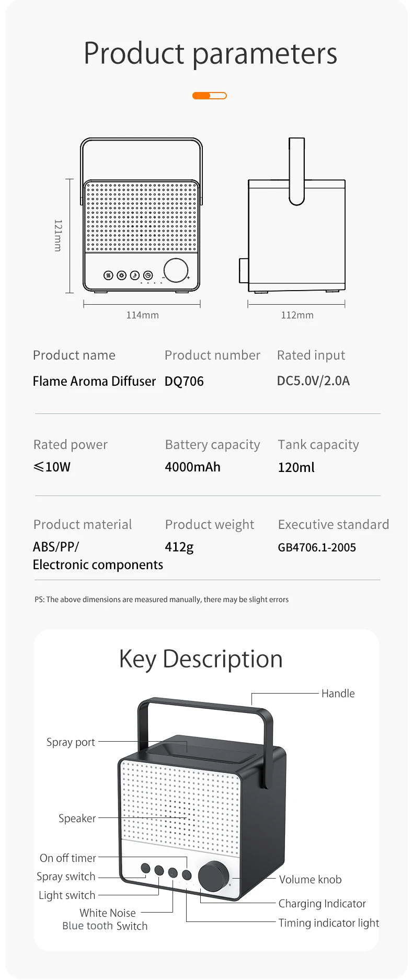Click the "Charging Indicator" label
Image resolution: width=413 pixels, height=980 pixels.
coord(322,904)
